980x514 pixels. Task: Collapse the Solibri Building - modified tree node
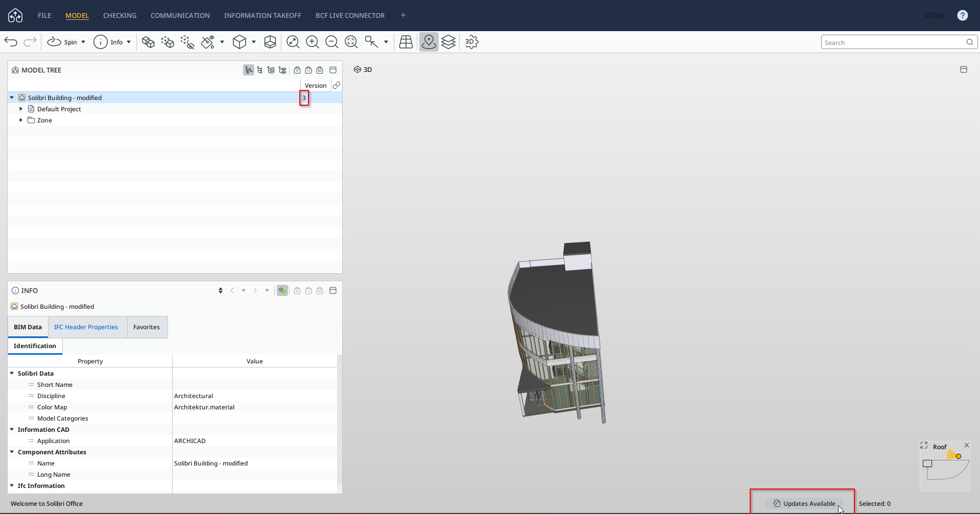12,97
